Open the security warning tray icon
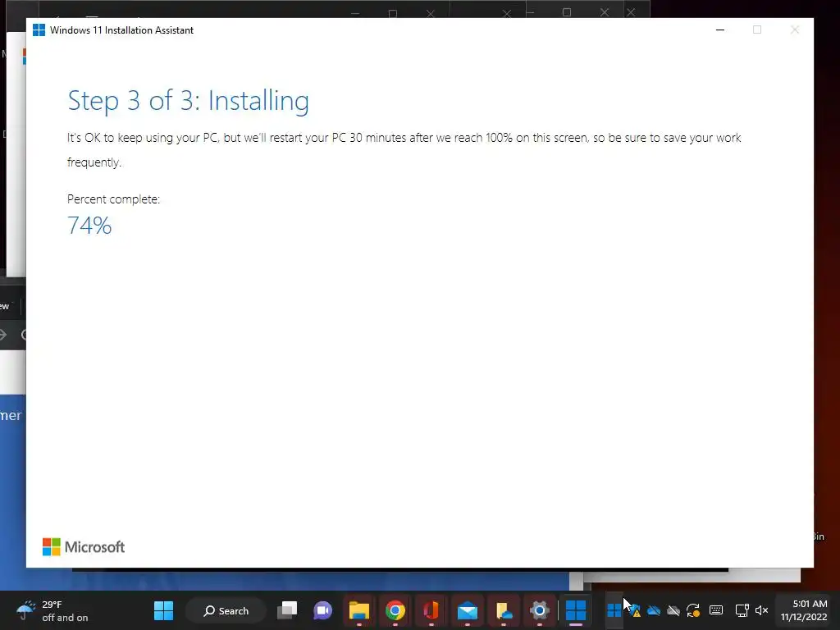 634,610
